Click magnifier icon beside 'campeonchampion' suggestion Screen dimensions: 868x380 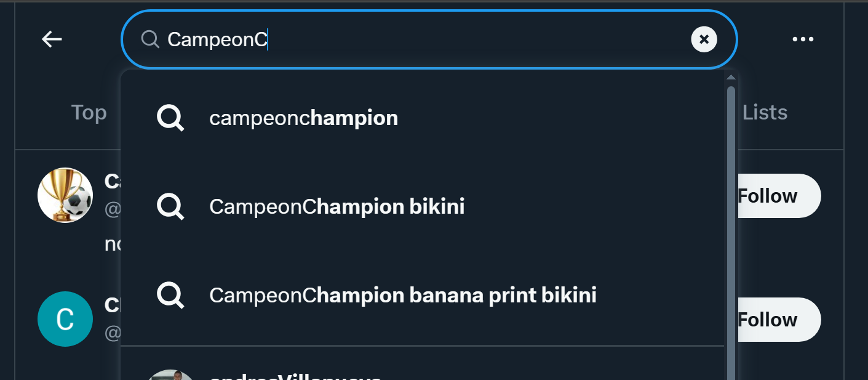click(x=170, y=118)
